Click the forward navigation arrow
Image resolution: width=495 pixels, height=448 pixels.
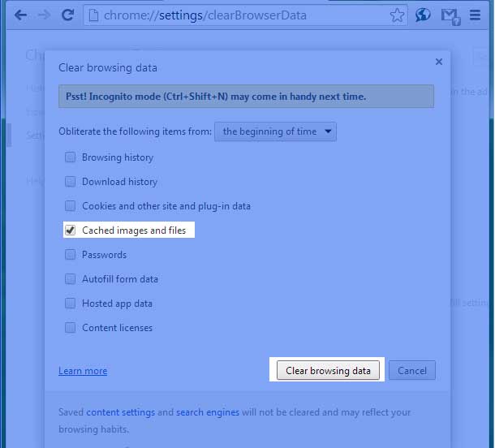pyautogui.click(x=44, y=15)
